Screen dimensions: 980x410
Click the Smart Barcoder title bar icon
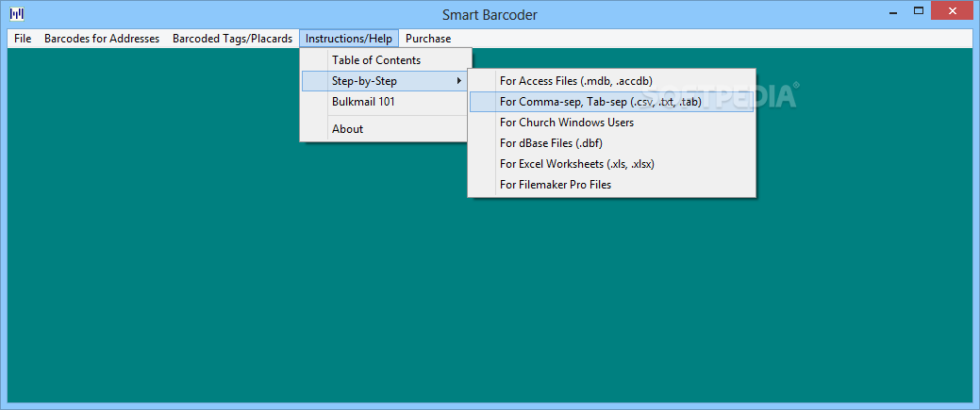click(17, 14)
